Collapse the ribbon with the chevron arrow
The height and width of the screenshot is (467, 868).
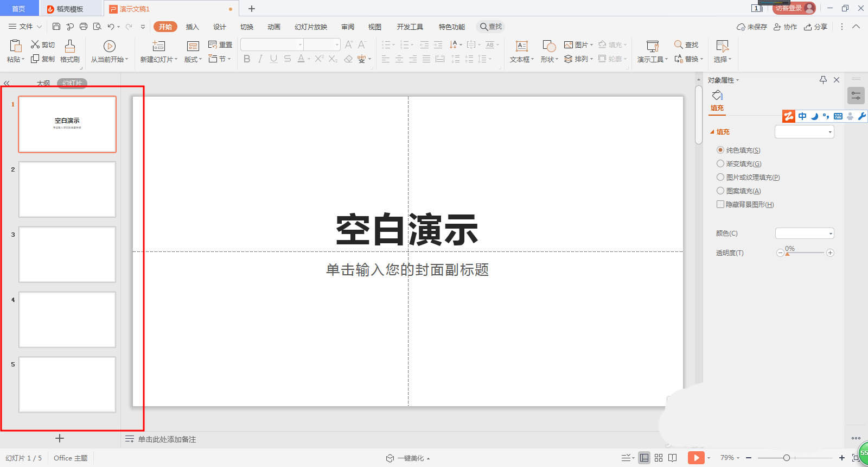click(x=856, y=27)
